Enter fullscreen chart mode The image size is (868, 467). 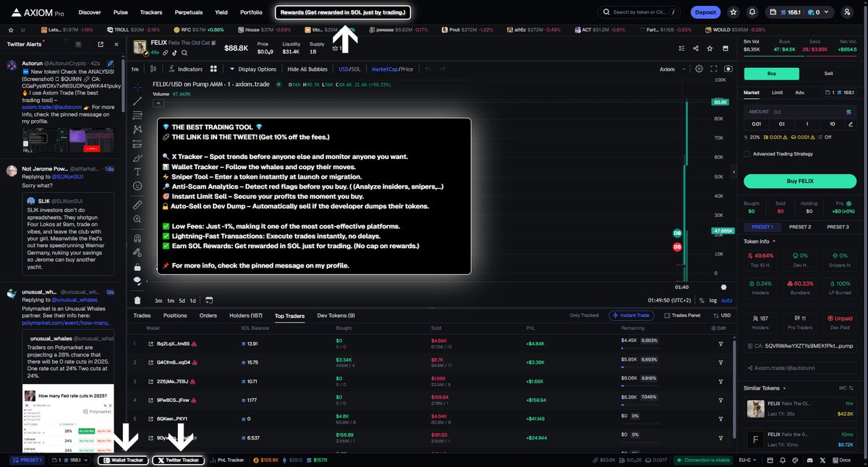[714, 69]
